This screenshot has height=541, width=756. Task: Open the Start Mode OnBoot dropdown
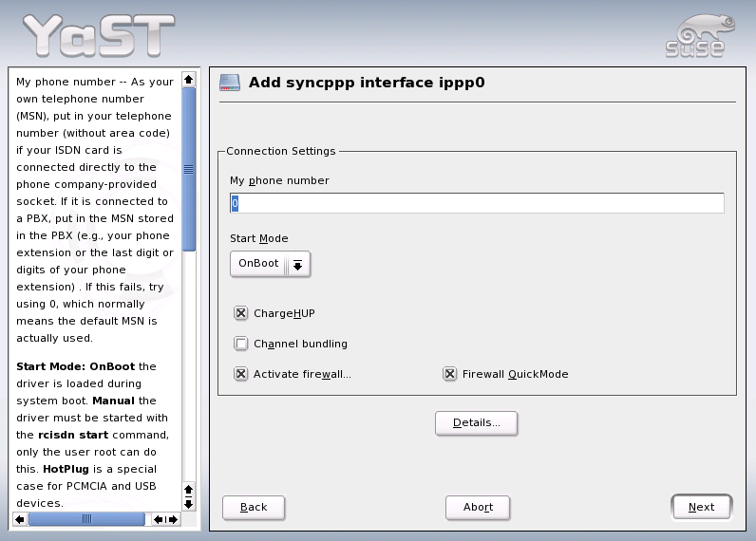click(270, 264)
